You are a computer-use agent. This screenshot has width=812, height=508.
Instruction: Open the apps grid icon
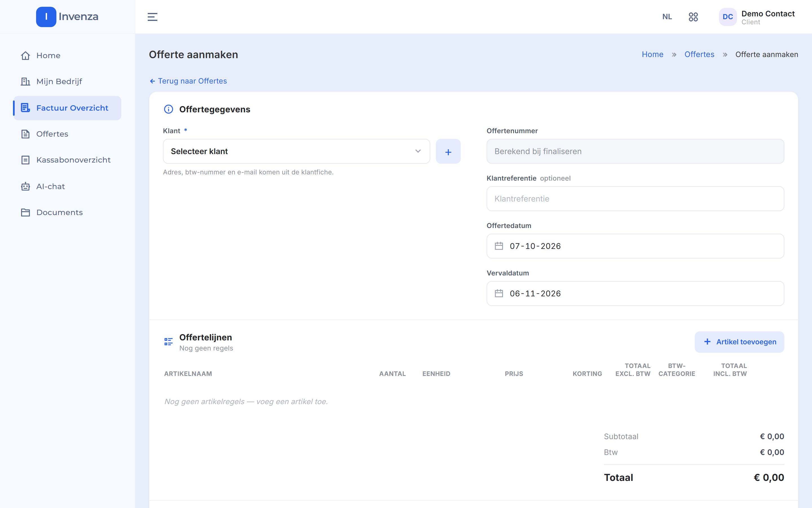point(693,17)
